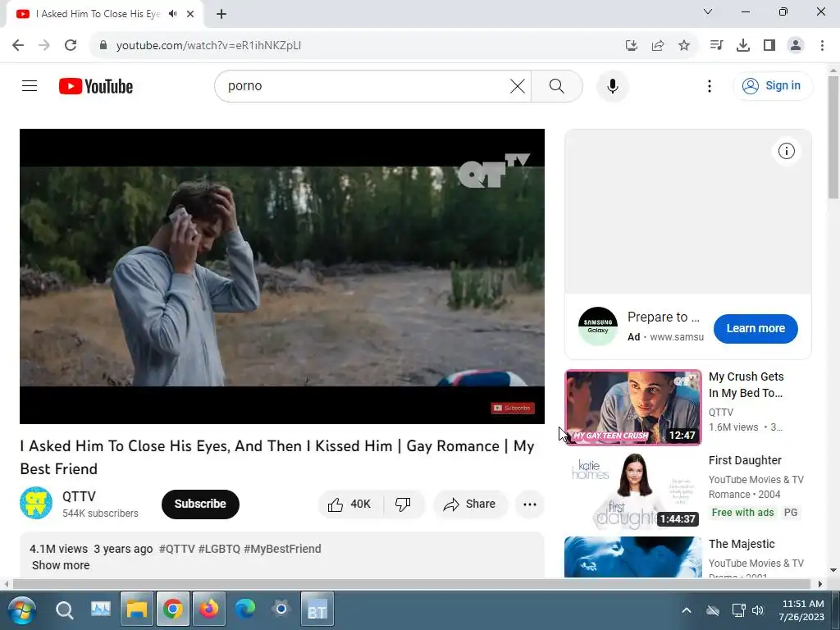Screen dimensions: 840x630
Task: Open media controls icon in toolbar
Action: pyautogui.click(x=716, y=45)
